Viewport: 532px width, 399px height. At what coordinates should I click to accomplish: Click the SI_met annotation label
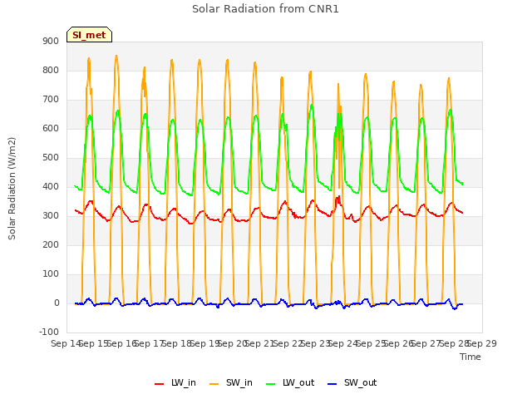click(89, 35)
